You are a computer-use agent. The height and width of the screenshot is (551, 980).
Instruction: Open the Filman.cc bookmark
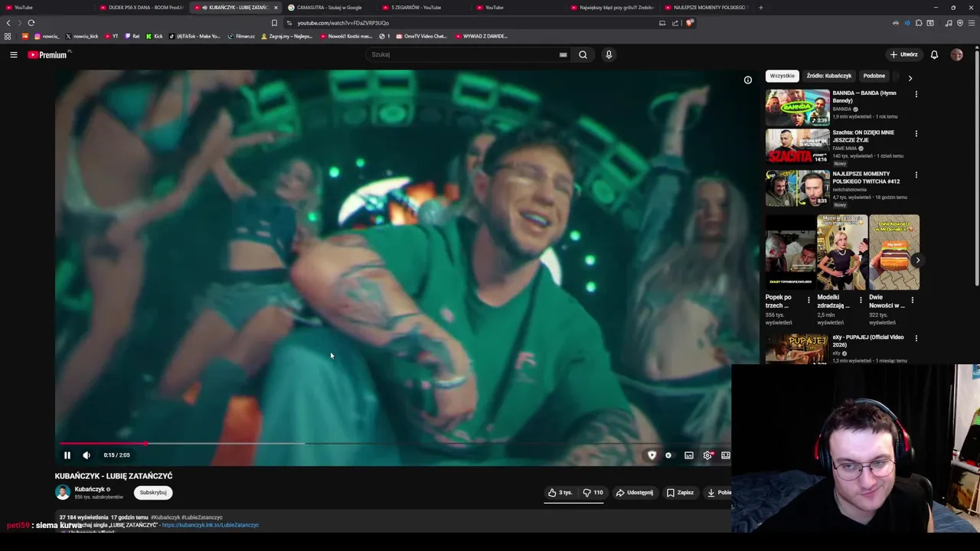(241, 36)
